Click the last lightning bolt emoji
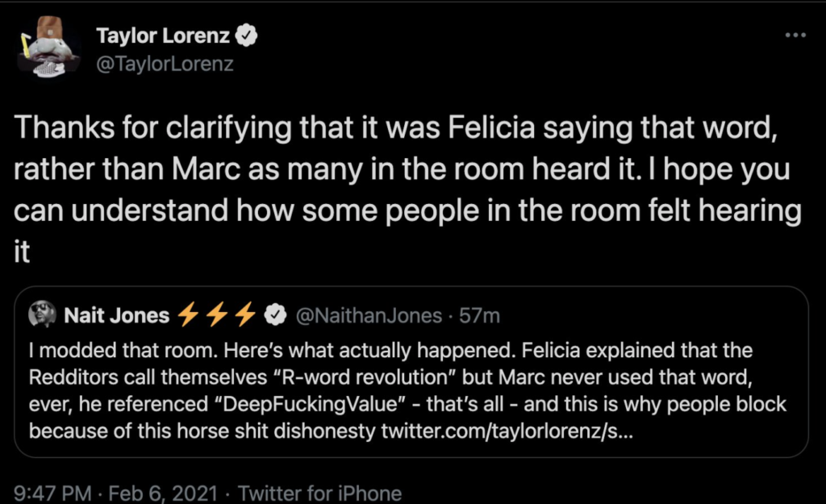This screenshot has width=826, height=504. (244, 316)
